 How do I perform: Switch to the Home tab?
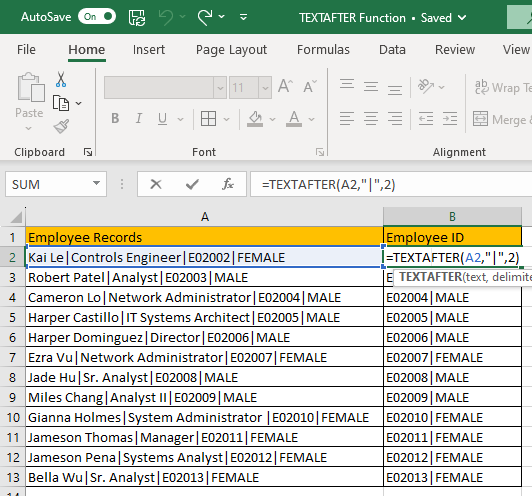87,50
